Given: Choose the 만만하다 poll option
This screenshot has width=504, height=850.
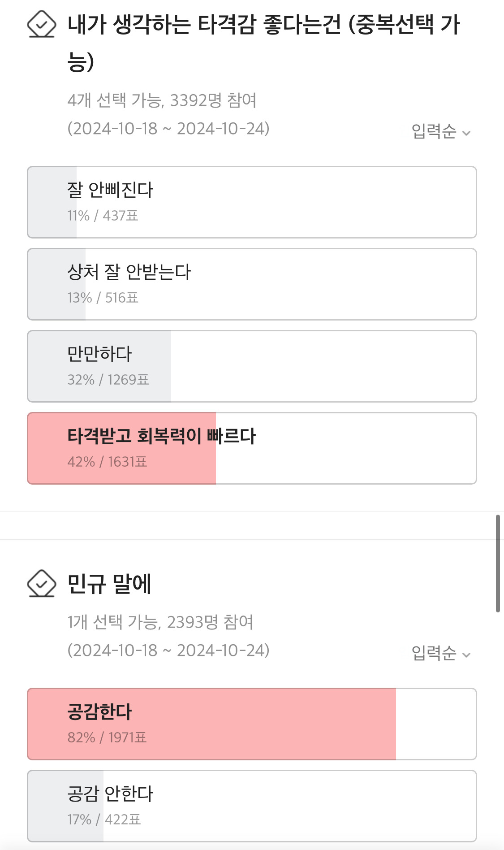Looking at the screenshot, I should click(252, 366).
